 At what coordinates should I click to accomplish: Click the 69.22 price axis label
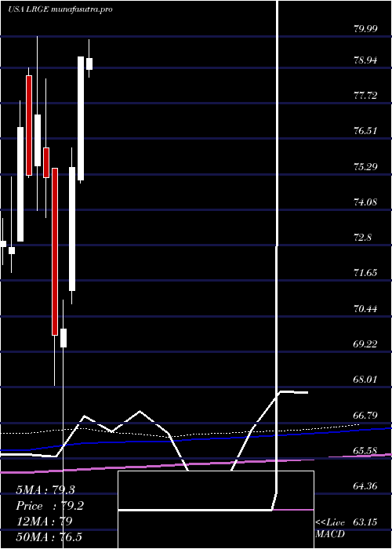365,344
